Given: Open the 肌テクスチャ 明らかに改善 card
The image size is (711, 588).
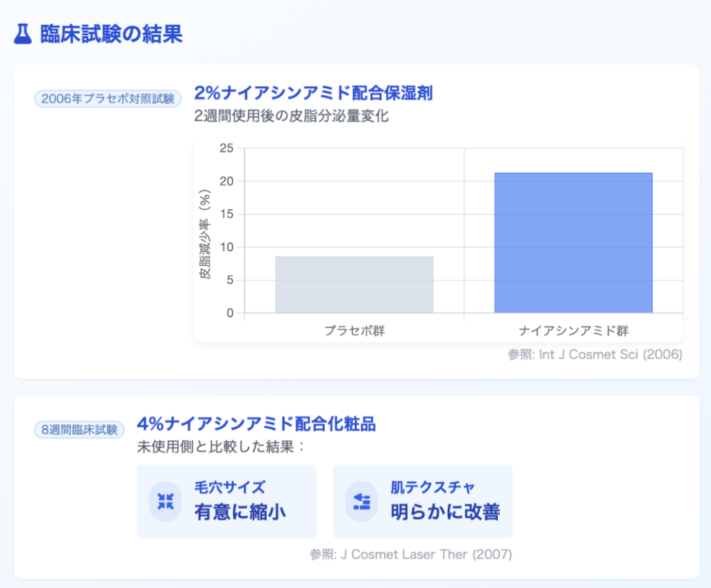Looking at the screenshot, I should pyautogui.click(x=423, y=501).
